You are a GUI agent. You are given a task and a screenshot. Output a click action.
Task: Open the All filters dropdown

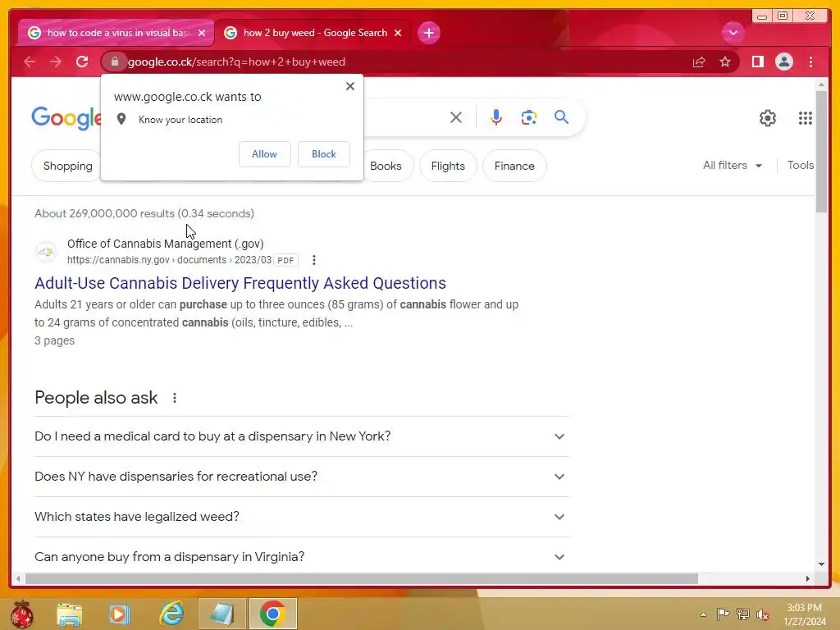point(733,166)
